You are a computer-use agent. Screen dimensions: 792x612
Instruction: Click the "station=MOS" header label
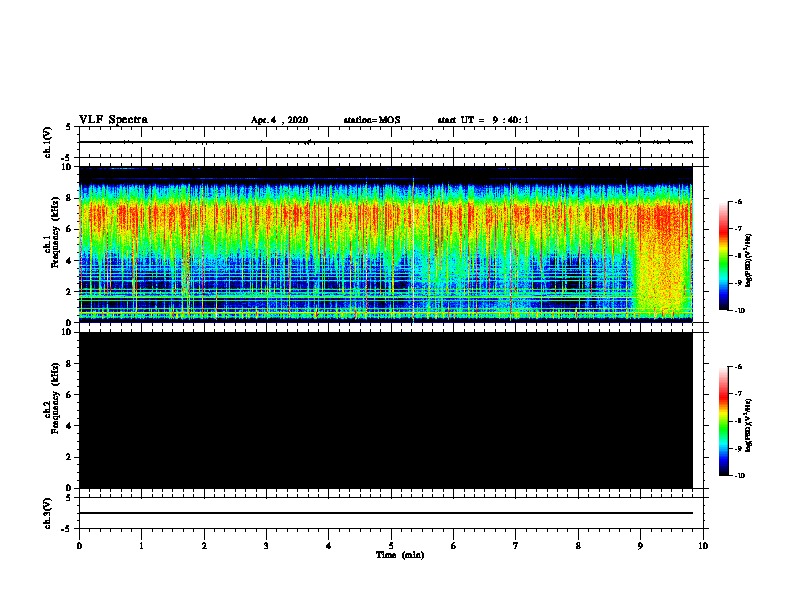(372, 120)
